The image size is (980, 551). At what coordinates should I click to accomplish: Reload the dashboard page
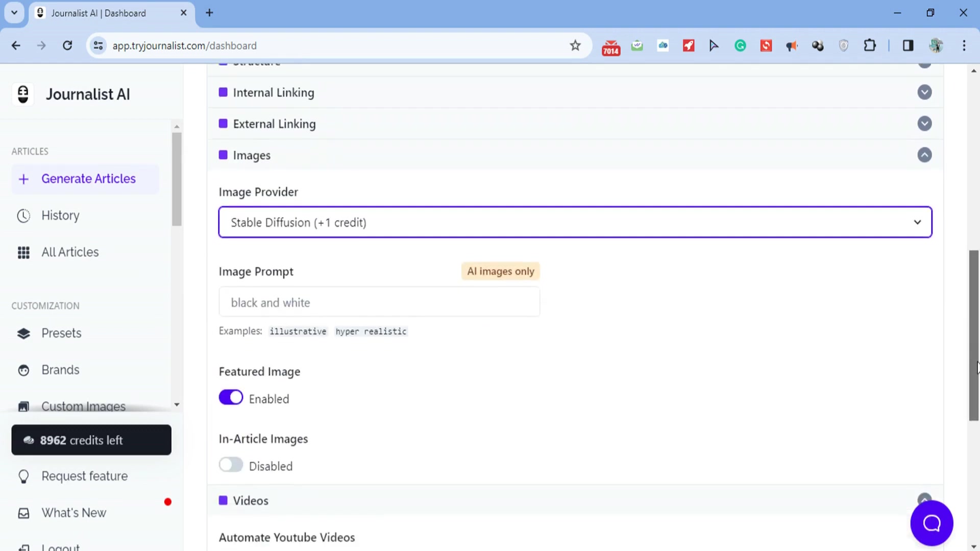coord(67,45)
